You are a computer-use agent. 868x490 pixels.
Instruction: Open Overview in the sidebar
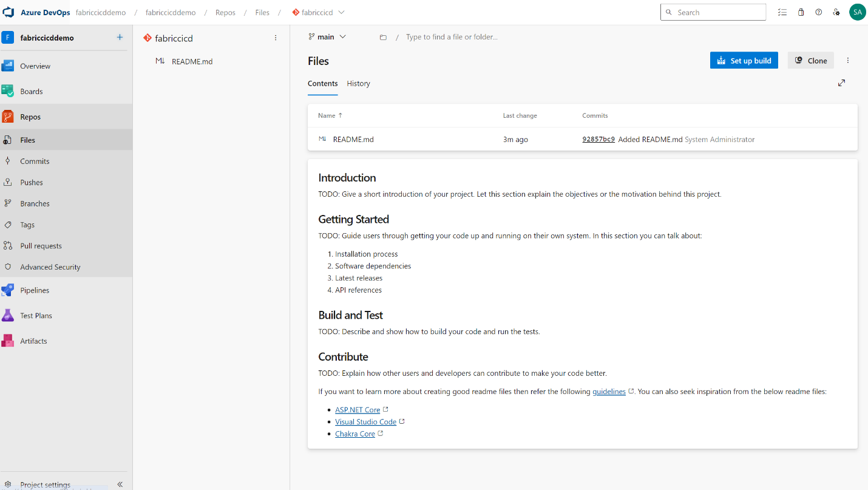[x=66, y=66]
